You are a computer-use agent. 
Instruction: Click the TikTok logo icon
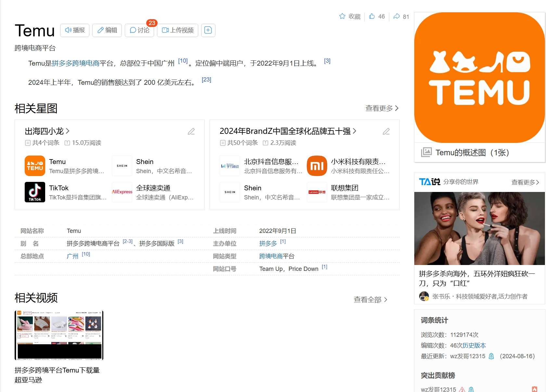tap(35, 192)
